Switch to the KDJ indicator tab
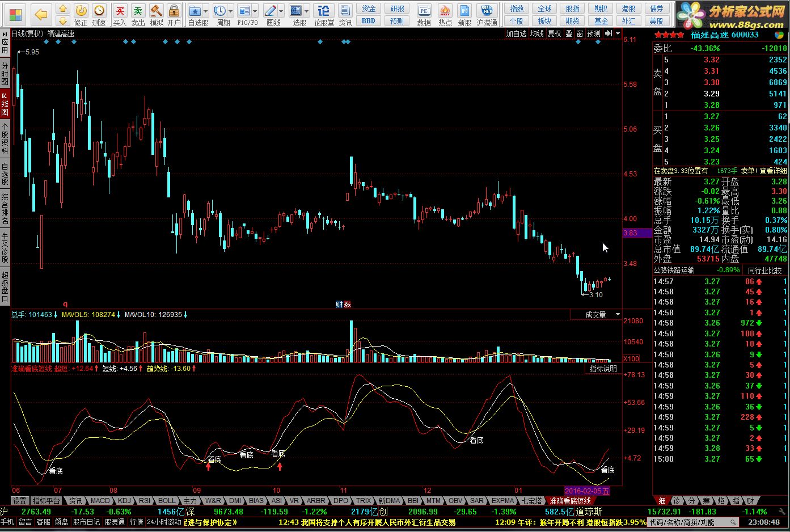 point(124,501)
